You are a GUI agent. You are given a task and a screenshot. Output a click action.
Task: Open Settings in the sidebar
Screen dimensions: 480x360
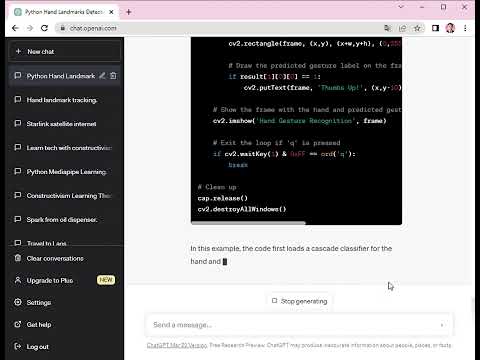click(64, 302)
